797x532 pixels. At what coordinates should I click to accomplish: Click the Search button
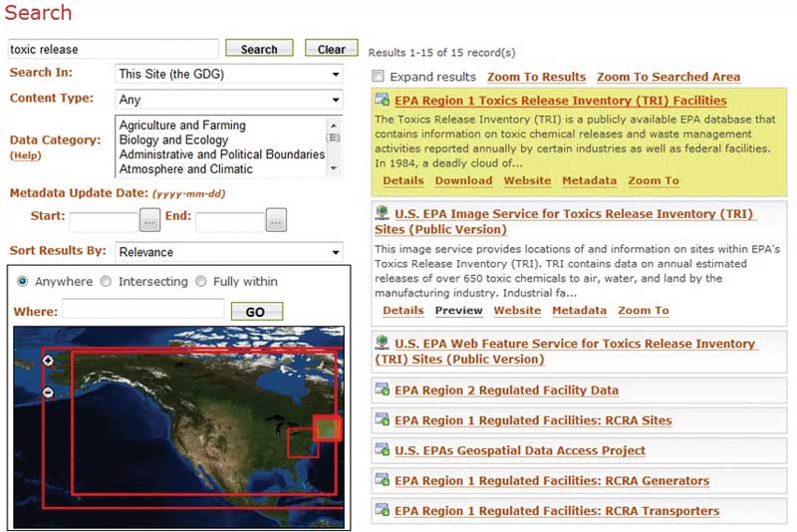tap(259, 49)
